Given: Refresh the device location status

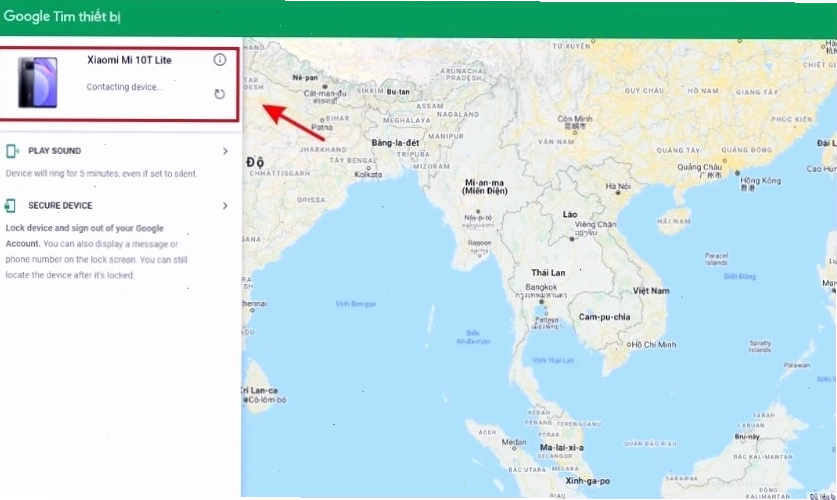Looking at the screenshot, I should tap(219, 94).
